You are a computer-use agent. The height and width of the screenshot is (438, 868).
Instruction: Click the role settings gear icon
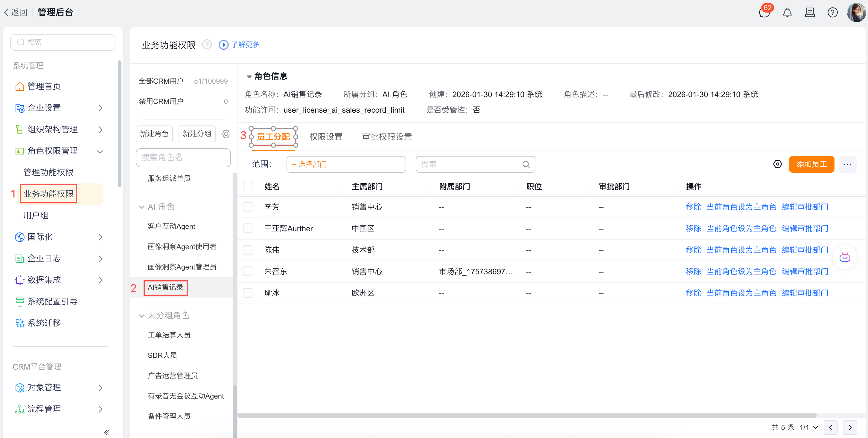point(226,134)
